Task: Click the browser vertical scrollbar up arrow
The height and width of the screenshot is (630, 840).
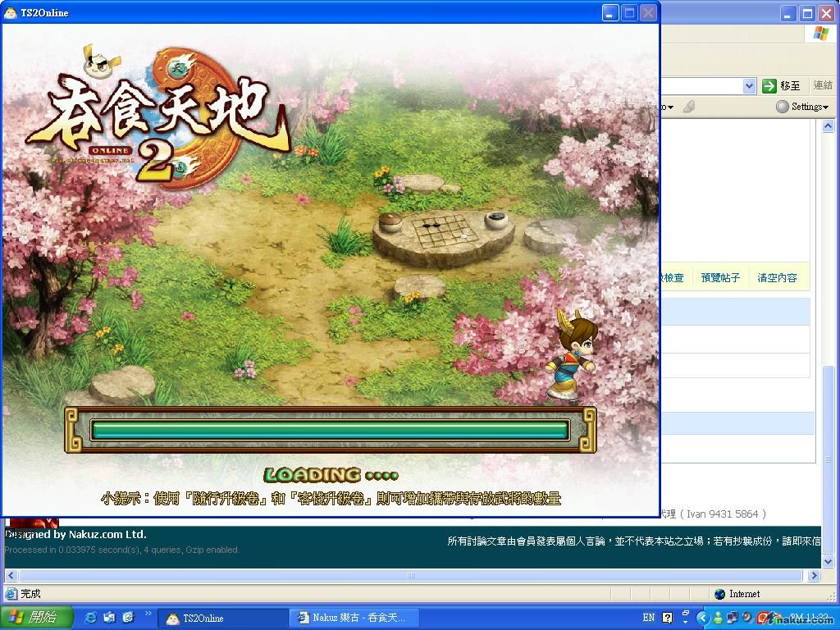Action: point(829,126)
